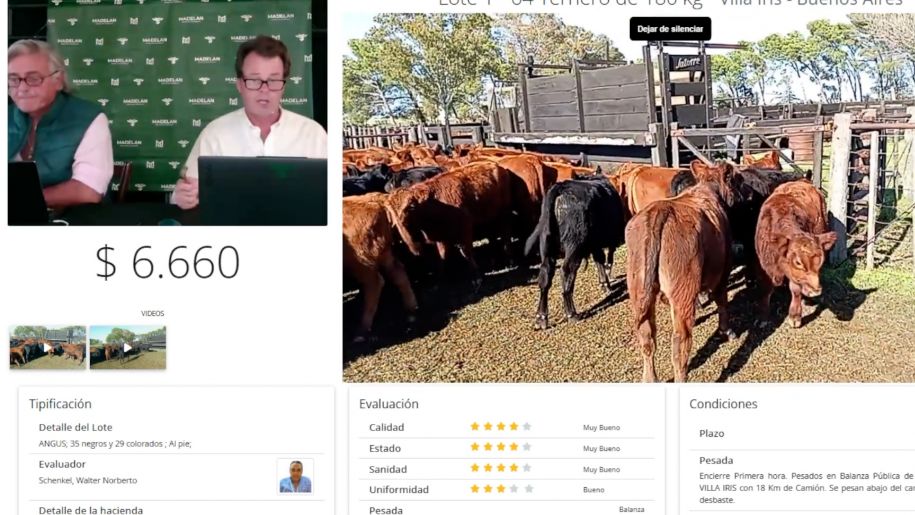Click the auctioneers live webcam feed
The height and width of the screenshot is (515, 915).
coord(167,113)
